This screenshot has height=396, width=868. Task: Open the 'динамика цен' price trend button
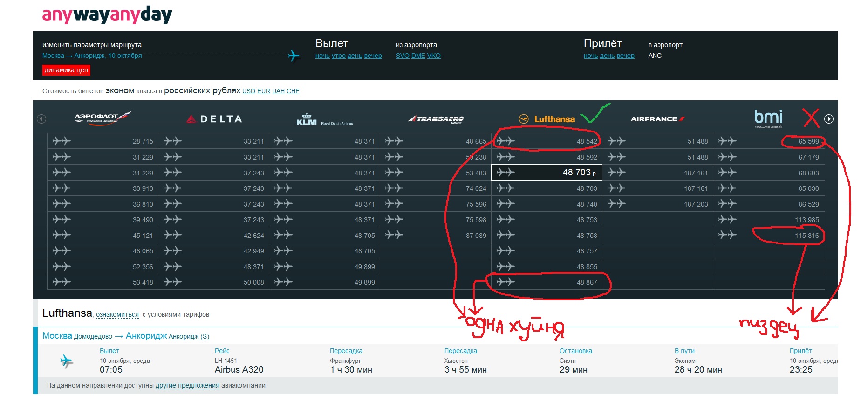coord(66,70)
